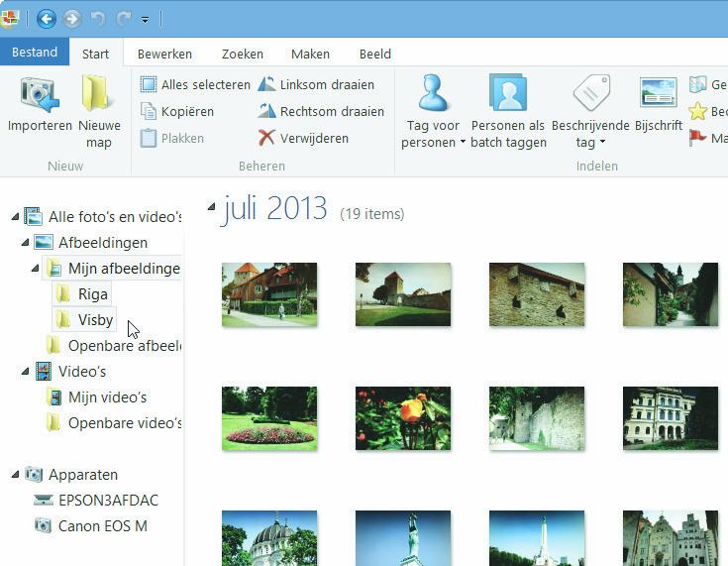Collapse the Apparaten tree node
728x566 pixels.
[x=15, y=475]
